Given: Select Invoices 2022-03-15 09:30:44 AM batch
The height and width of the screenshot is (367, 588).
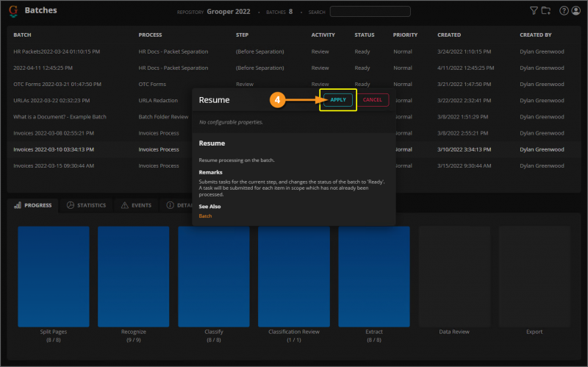Looking at the screenshot, I should 54,165.
